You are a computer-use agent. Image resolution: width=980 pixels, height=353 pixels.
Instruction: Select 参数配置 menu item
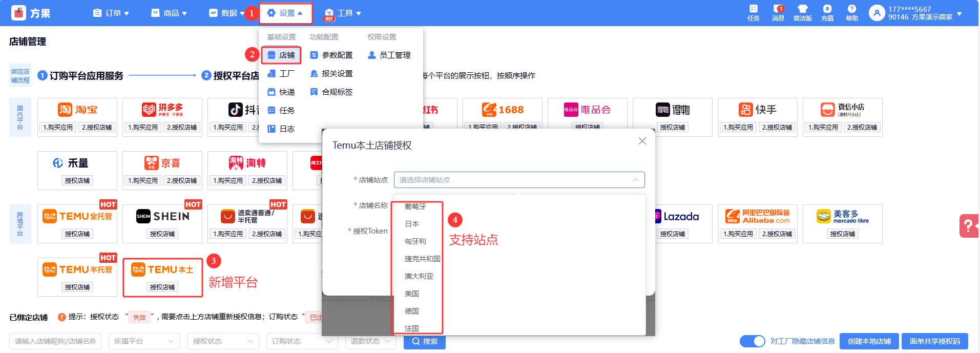coord(331,55)
